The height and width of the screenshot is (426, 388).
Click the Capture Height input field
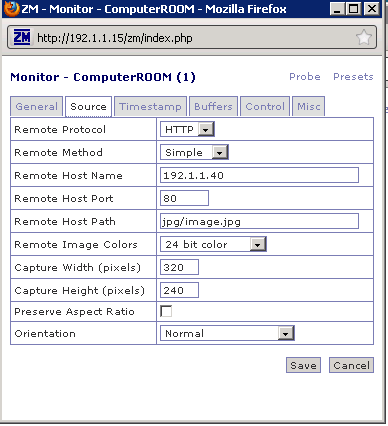click(179, 290)
